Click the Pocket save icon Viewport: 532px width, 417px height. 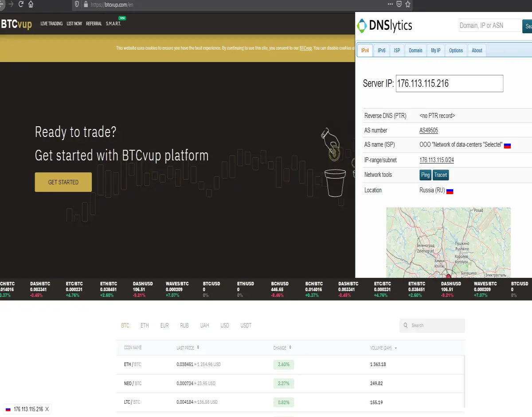point(399,4)
